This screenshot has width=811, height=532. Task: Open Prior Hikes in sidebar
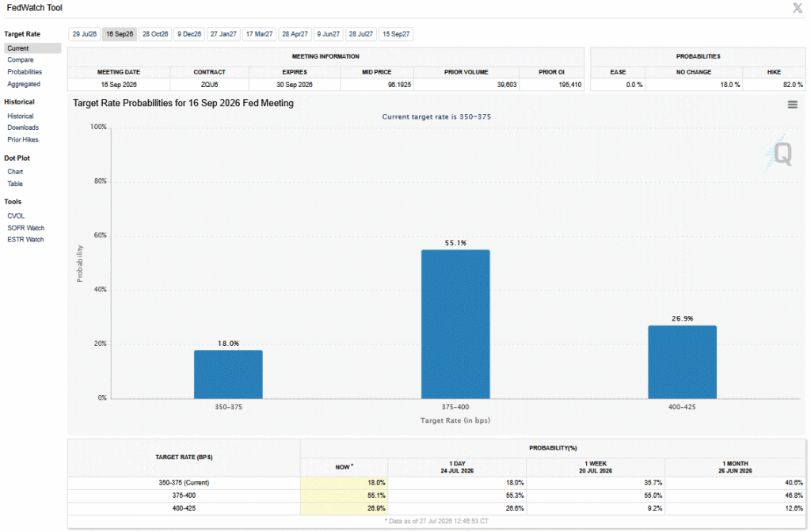(23, 139)
